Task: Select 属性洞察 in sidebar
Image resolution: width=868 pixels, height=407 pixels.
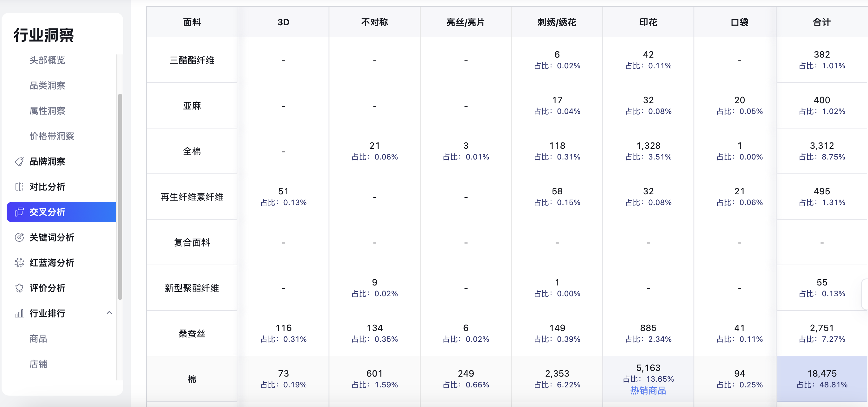Action: tap(47, 111)
